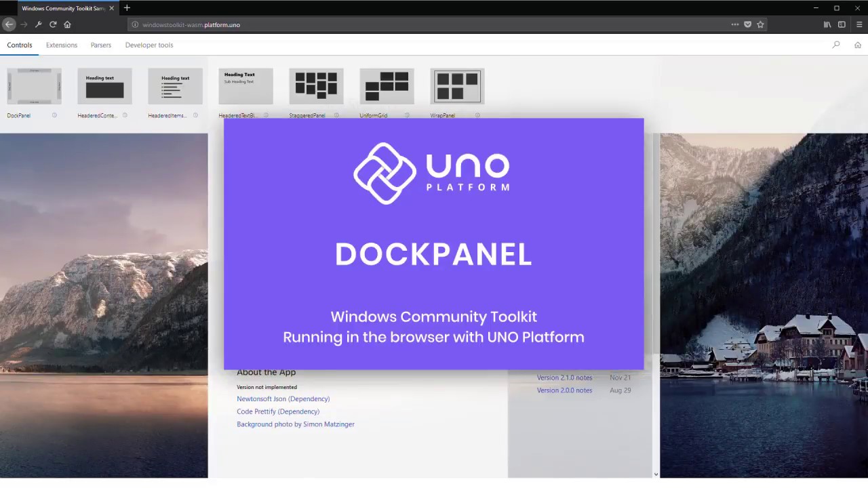
Task: Open the browser hamburger menu
Action: click(859, 24)
